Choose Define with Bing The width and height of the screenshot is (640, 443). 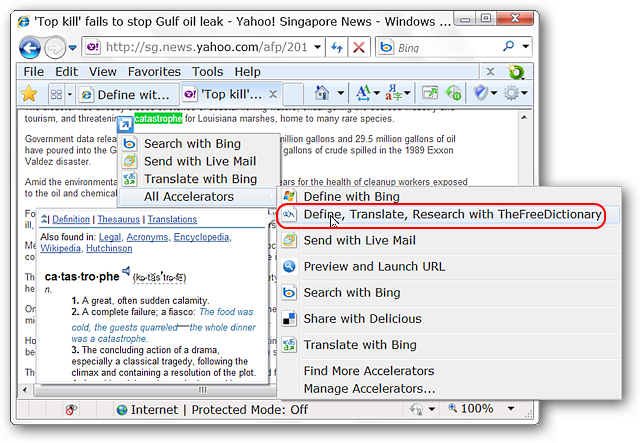pyautogui.click(x=449, y=196)
